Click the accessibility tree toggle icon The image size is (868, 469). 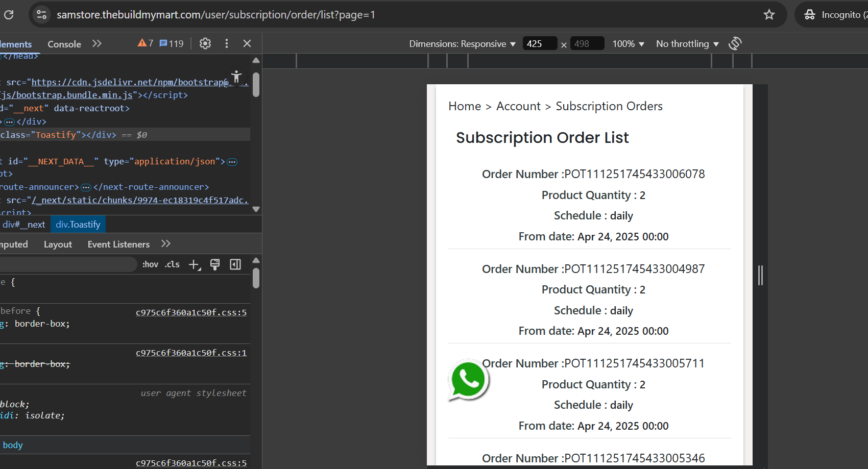coord(236,77)
